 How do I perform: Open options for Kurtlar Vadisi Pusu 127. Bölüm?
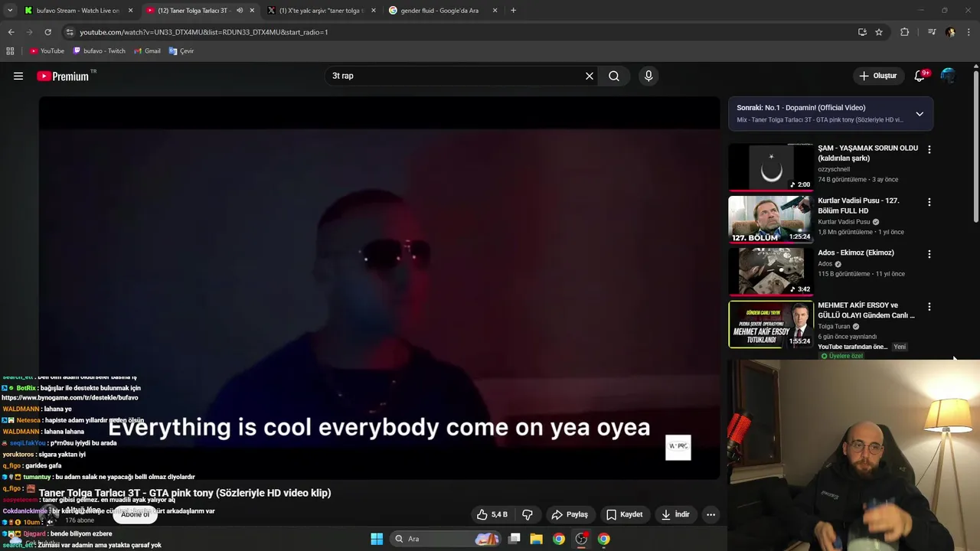tap(929, 202)
